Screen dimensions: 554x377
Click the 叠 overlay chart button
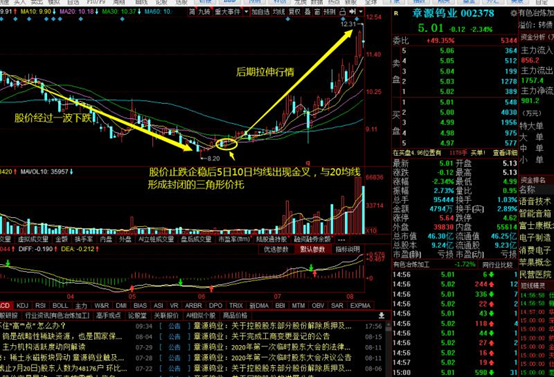[307, 12]
